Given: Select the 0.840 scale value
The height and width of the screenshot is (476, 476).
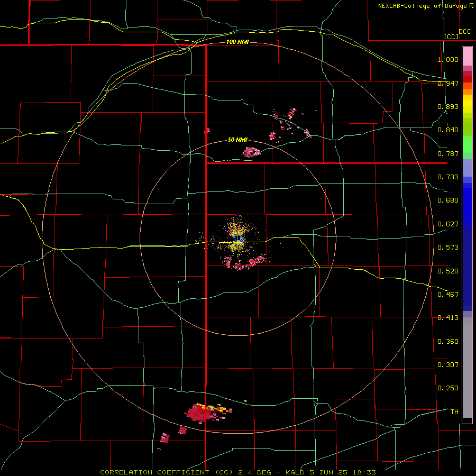Looking at the screenshot, I should (448, 130).
